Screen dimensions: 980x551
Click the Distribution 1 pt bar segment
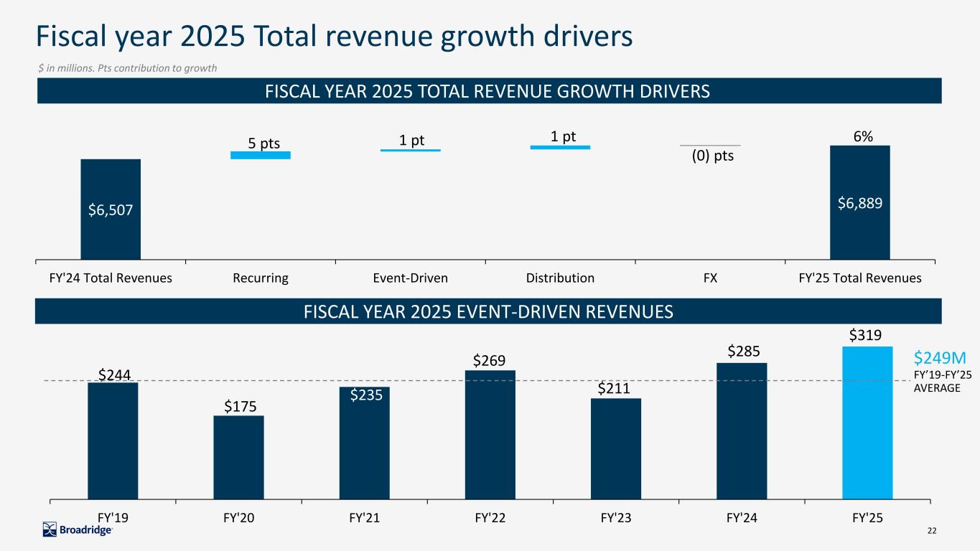coord(560,147)
